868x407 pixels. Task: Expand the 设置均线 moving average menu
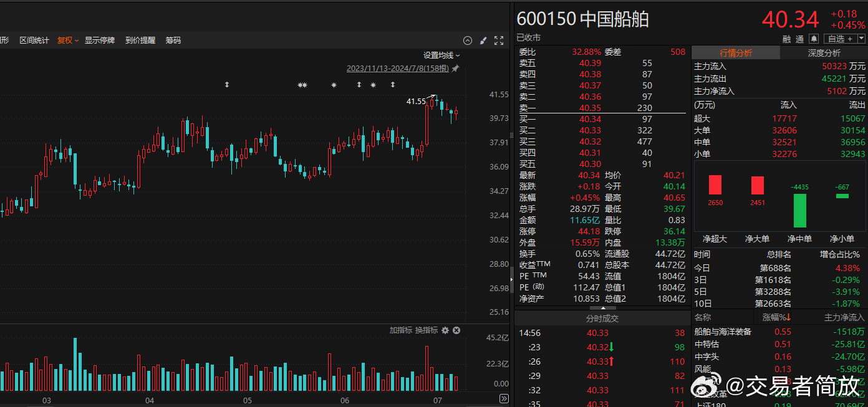441,55
